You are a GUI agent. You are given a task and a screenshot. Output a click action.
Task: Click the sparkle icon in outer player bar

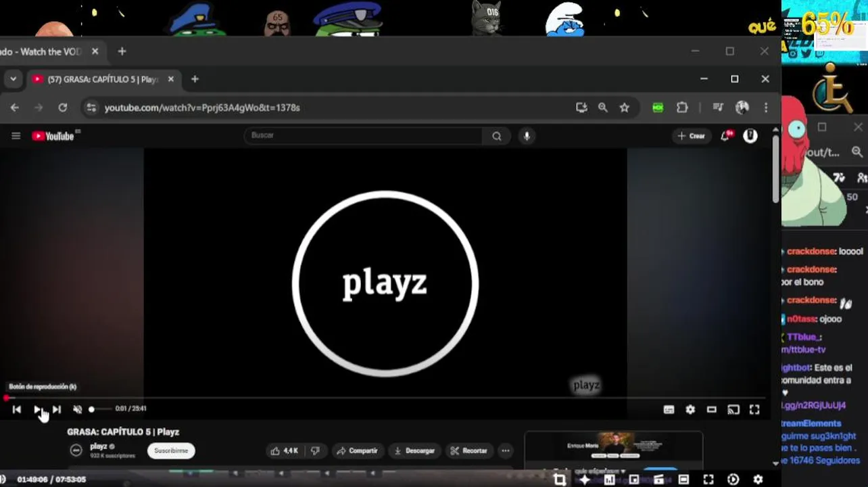tap(585, 480)
